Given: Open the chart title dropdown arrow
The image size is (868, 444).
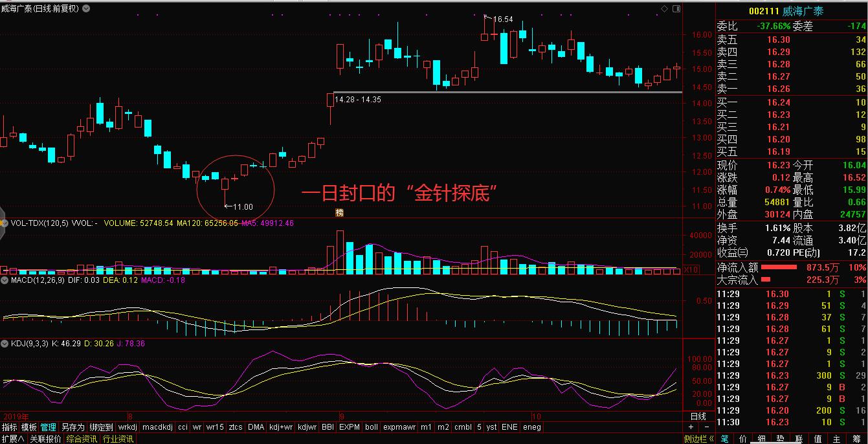Looking at the screenshot, I should coord(87,9).
